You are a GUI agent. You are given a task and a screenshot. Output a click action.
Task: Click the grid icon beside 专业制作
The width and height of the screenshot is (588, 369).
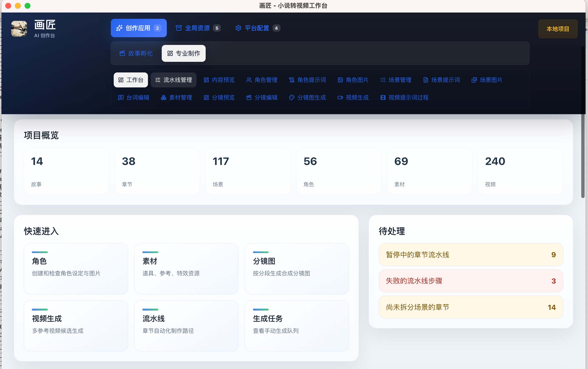tap(170, 53)
